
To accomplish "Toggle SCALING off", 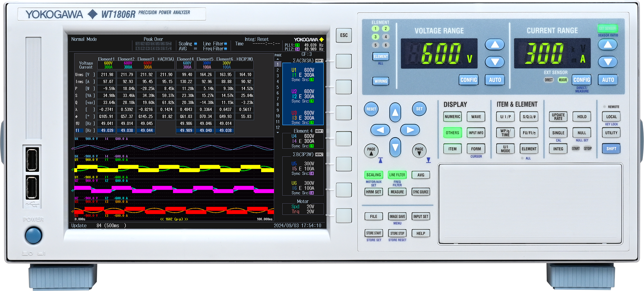I will coord(373,175).
